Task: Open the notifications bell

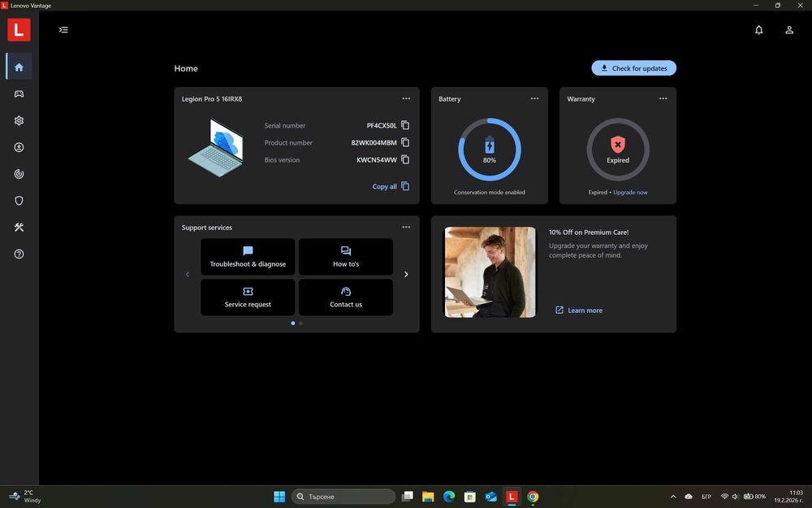Action: point(758,30)
